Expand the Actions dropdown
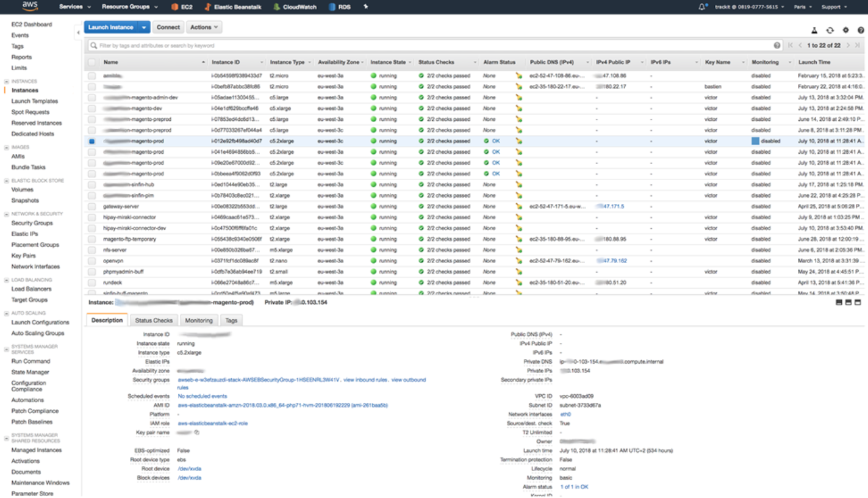This screenshot has width=868, height=498. point(204,27)
